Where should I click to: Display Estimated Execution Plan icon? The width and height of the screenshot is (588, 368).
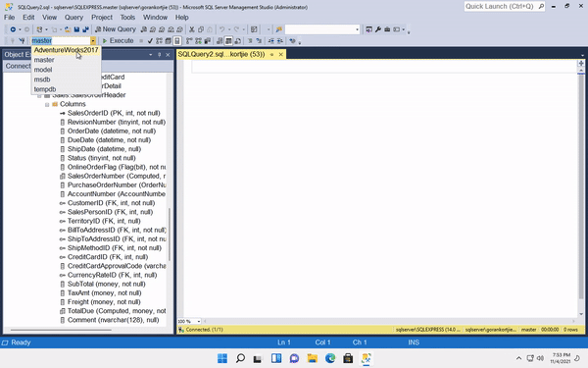click(160, 40)
